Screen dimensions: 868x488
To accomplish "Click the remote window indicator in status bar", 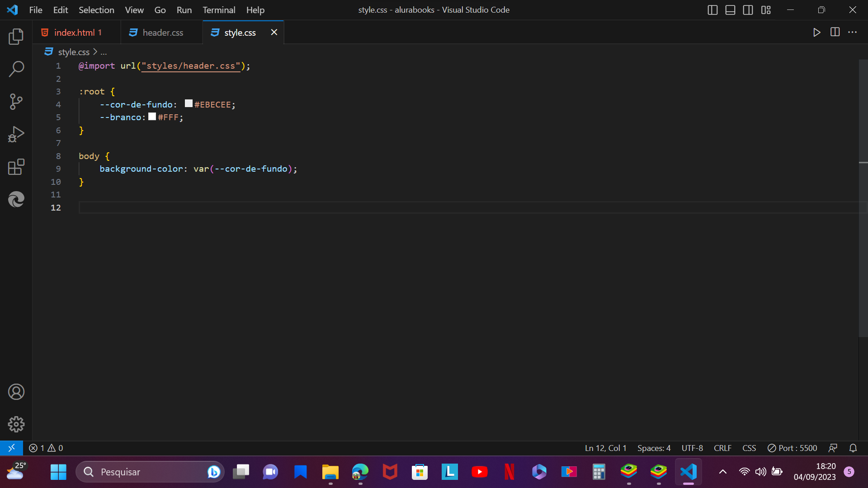I will click(x=12, y=448).
